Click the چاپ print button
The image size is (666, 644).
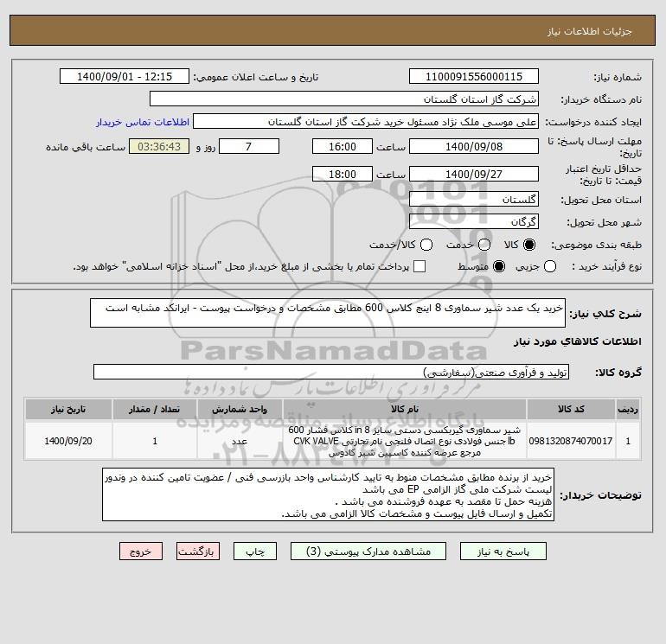pyautogui.click(x=255, y=552)
